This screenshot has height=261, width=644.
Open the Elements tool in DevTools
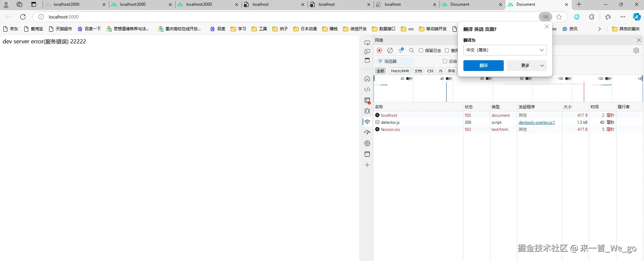tap(367, 89)
